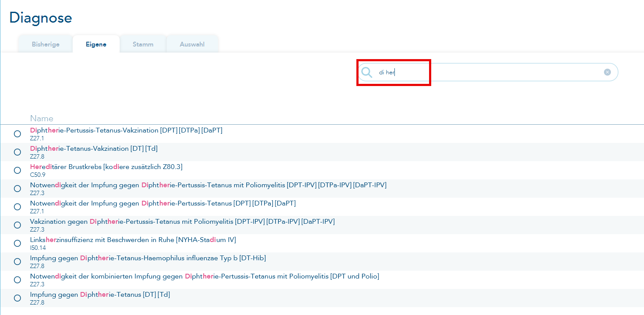Click text Diphtherie-Pertussis-Tetanus-Vakzination [DPT] [DTPa] [DaPT]
This screenshot has height=315, width=644.
126,130
